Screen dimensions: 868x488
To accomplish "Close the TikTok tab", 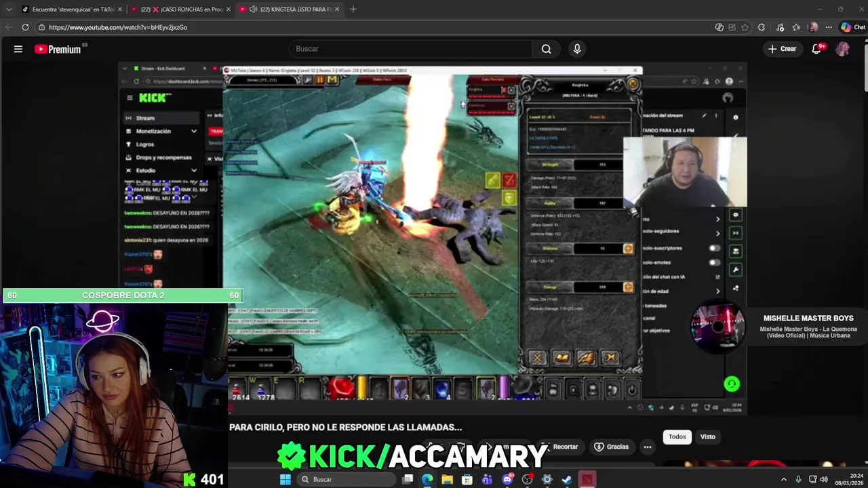I will 119,9.
